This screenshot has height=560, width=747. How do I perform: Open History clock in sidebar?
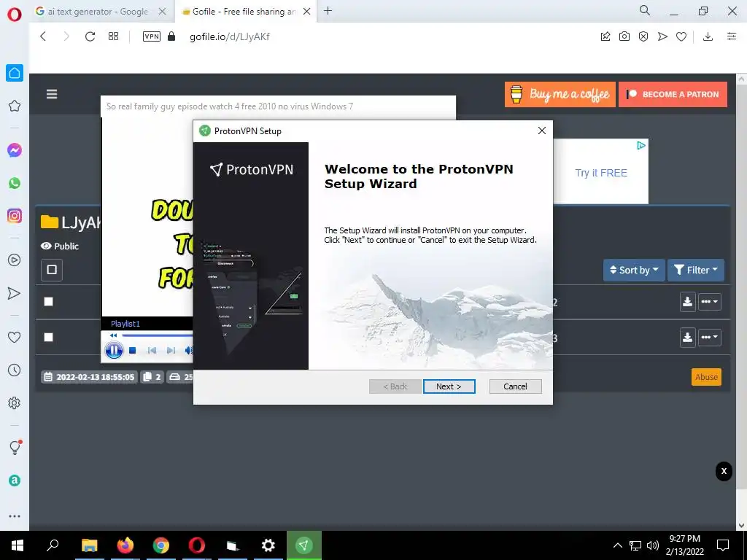point(15,370)
